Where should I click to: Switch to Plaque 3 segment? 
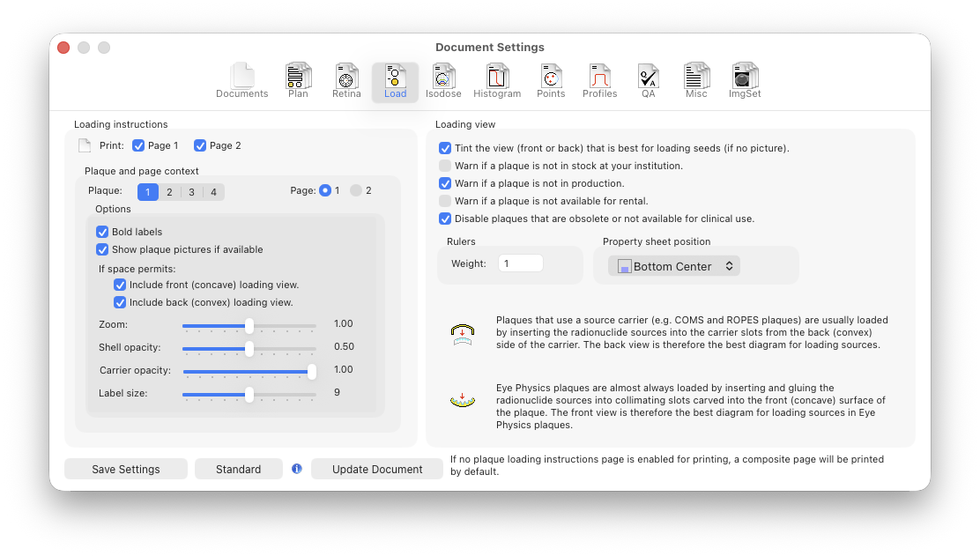[191, 192]
